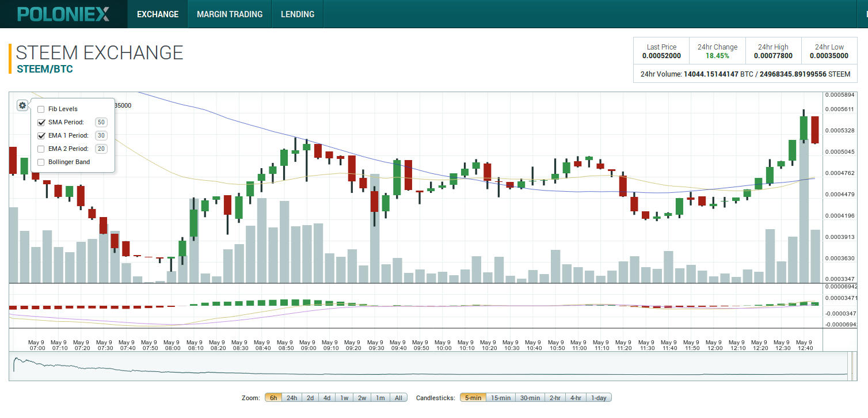868x418 pixels.
Task: Set zoom to All
Action: pos(398,398)
